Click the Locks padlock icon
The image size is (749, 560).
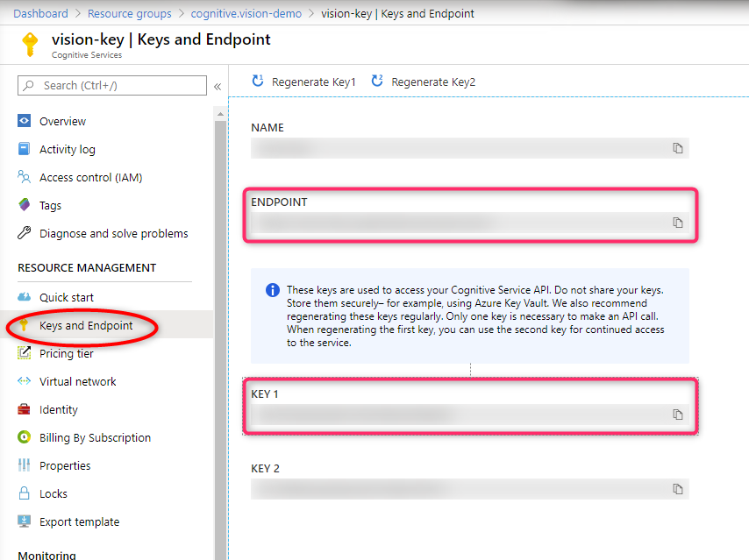click(24, 493)
